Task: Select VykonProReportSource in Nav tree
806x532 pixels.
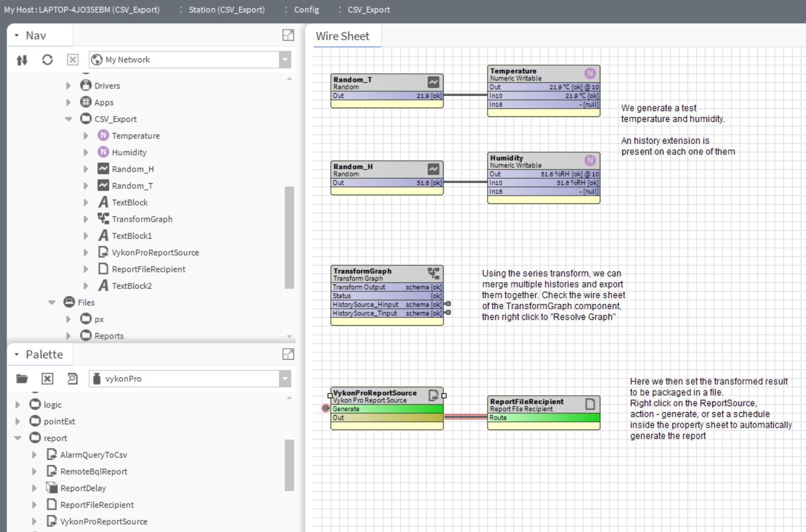Action: (155, 252)
